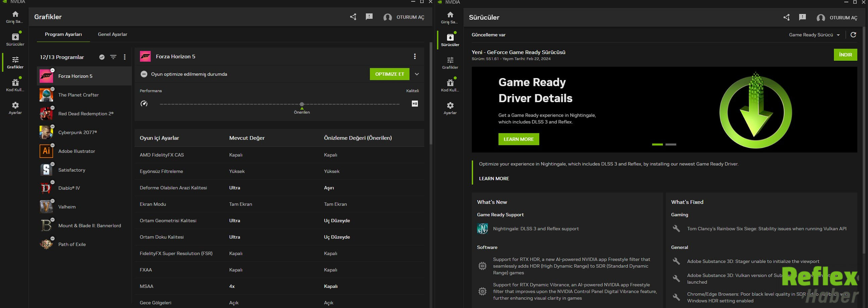Open Forza Horizon 5 three-dot menu
The image size is (868, 308).
pos(415,57)
